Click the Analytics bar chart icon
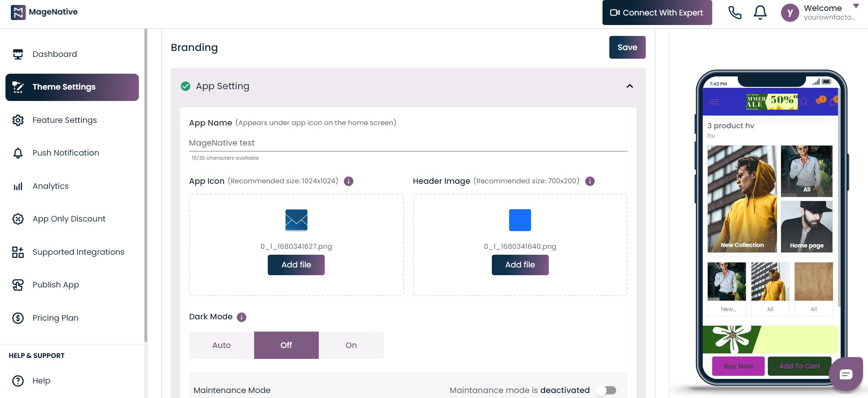The height and width of the screenshot is (398, 868). [x=18, y=186]
